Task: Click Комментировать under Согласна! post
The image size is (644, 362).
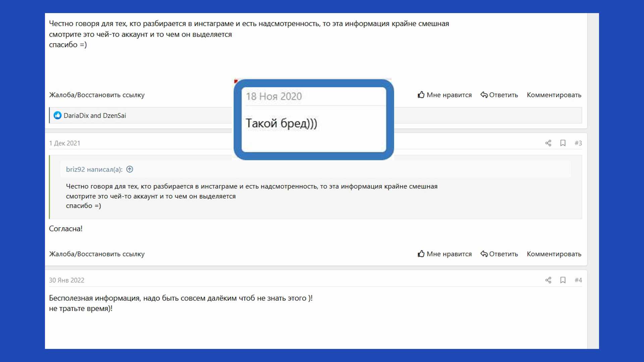Action: point(554,254)
